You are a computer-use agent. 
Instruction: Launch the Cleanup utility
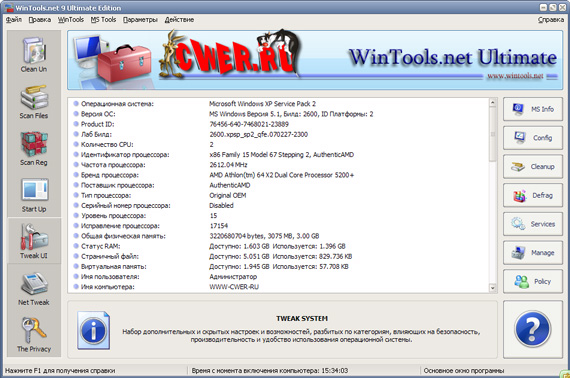[533, 166]
